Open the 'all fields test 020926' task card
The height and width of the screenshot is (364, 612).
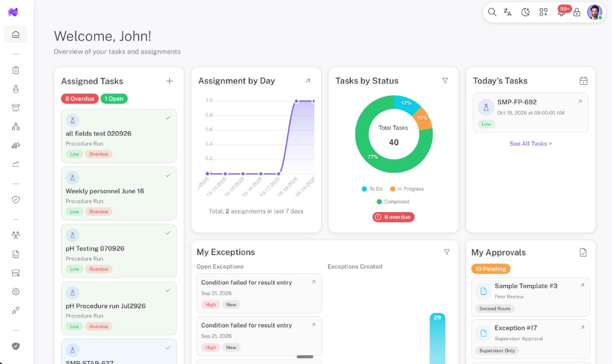[119, 136]
